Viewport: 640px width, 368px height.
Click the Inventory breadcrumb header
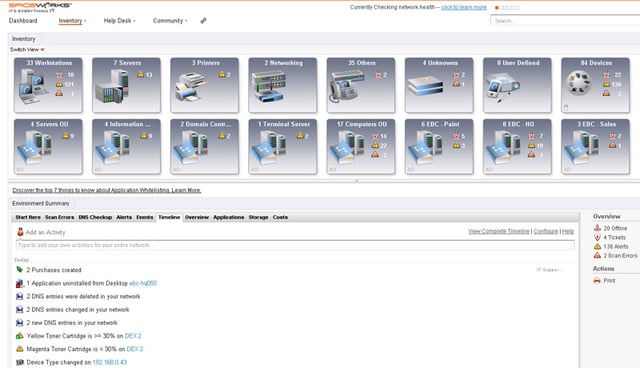click(24, 39)
